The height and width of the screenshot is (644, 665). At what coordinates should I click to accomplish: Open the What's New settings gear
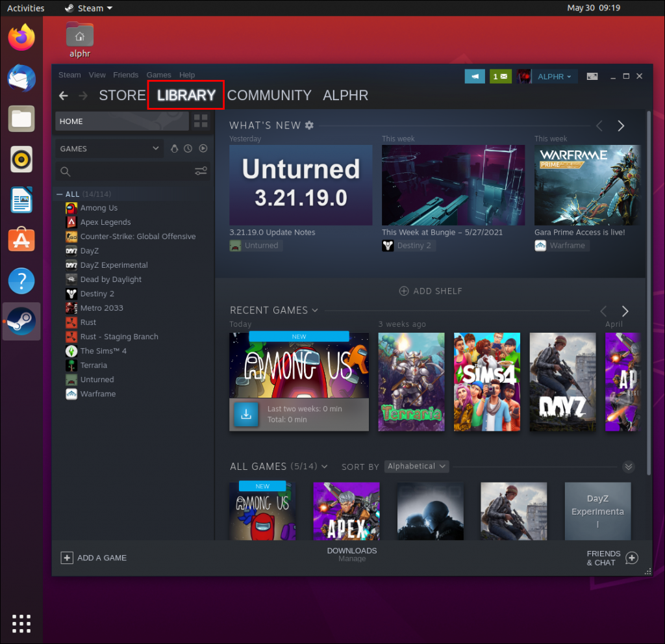[309, 125]
